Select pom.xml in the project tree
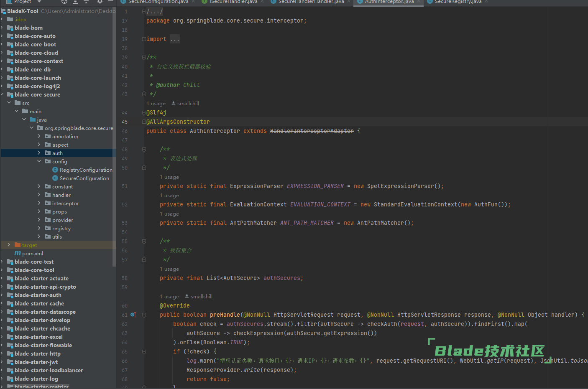This screenshot has height=389, width=588. [x=33, y=253]
